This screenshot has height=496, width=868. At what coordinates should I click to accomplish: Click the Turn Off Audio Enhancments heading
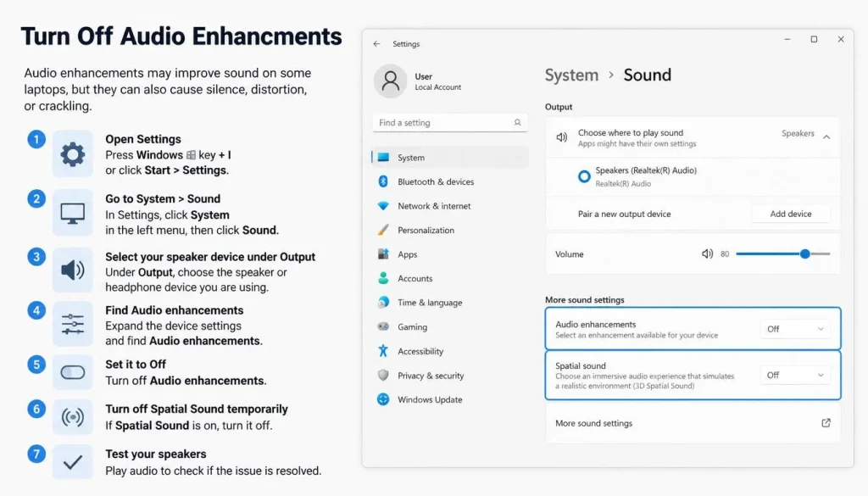181,36
